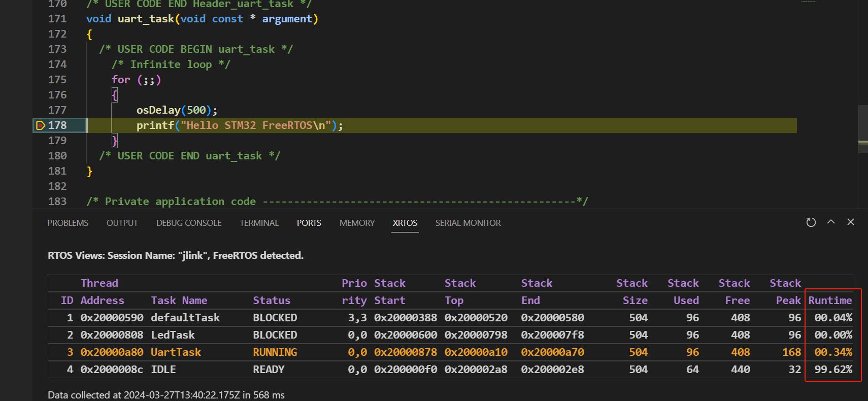
Task: Click address 0x20000a80 in the table
Action: point(112,352)
